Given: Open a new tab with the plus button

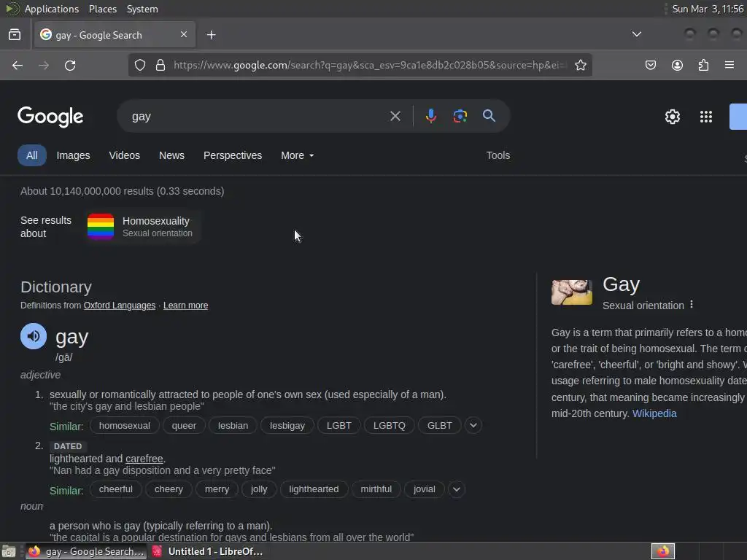Looking at the screenshot, I should pyautogui.click(x=211, y=35).
